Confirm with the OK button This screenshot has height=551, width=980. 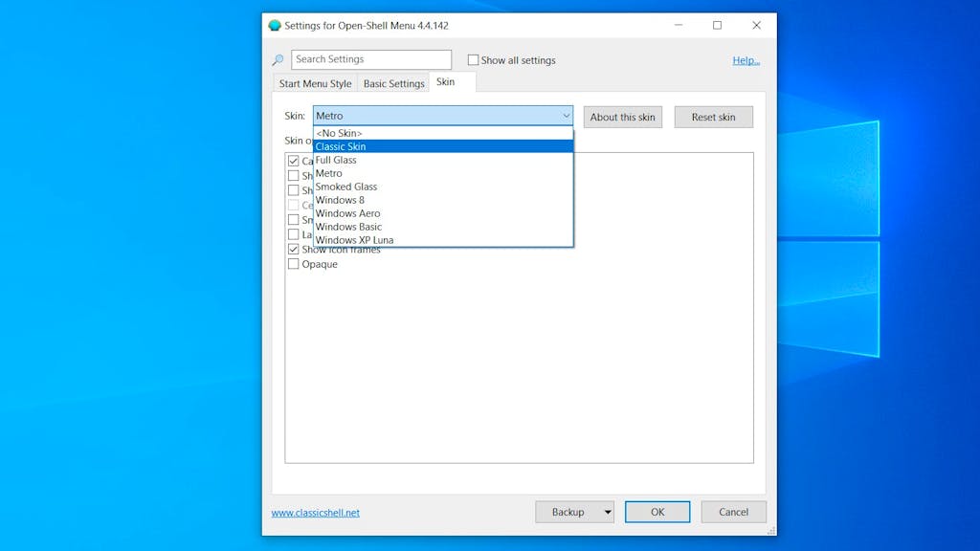tap(657, 512)
